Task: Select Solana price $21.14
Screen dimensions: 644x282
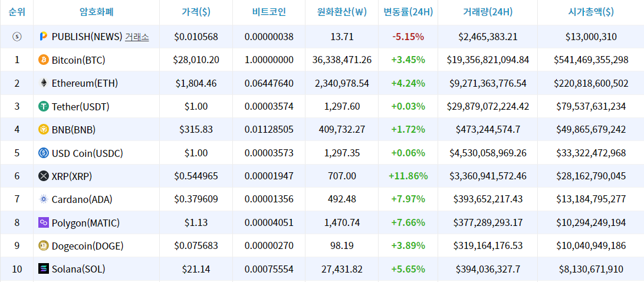Action: [196, 269]
